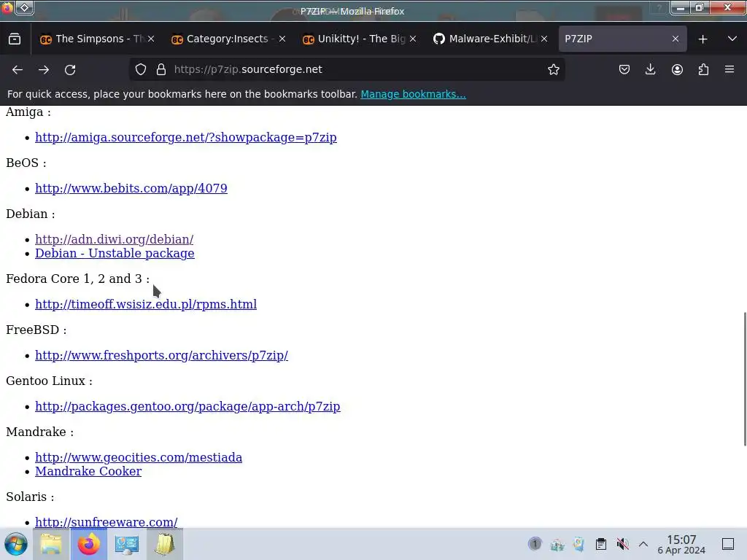Screen dimensions: 747x560
Task: Close the Category:Insects tab
Action: [282, 39]
